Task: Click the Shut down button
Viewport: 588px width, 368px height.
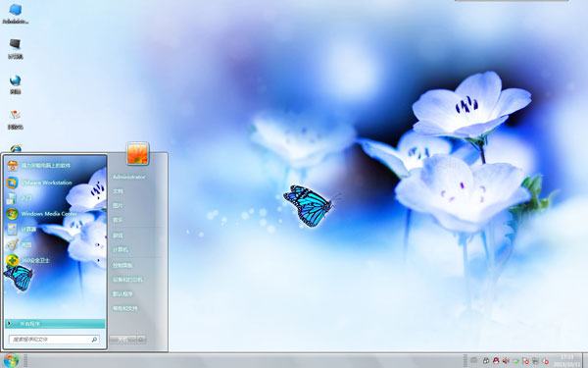Action: [123, 340]
